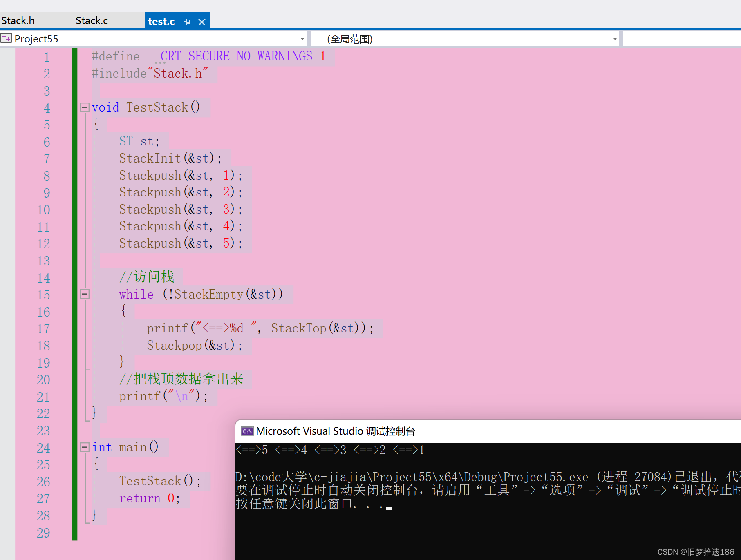Click the Stackpush(&st, 3) line

pyautogui.click(x=181, y=209)
